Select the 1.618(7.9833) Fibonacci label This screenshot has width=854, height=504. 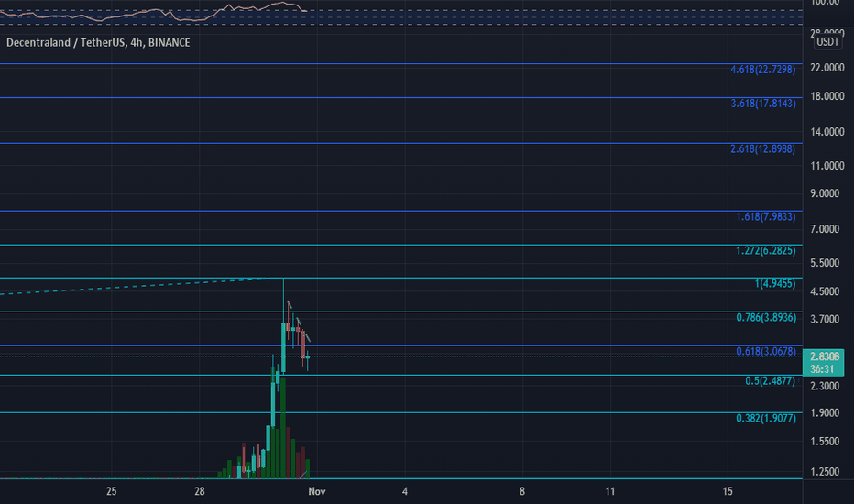[766, 217]
